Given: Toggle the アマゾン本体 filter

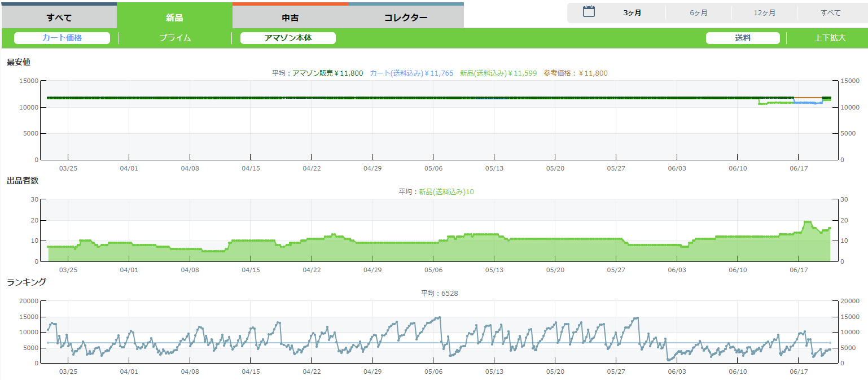Looking at the screenshot, I should 288,38.
